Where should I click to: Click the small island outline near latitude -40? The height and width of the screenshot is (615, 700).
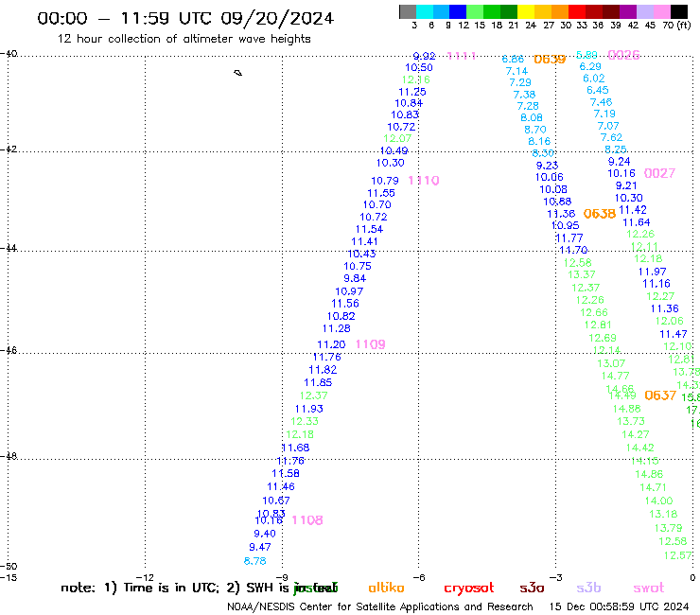238,73
